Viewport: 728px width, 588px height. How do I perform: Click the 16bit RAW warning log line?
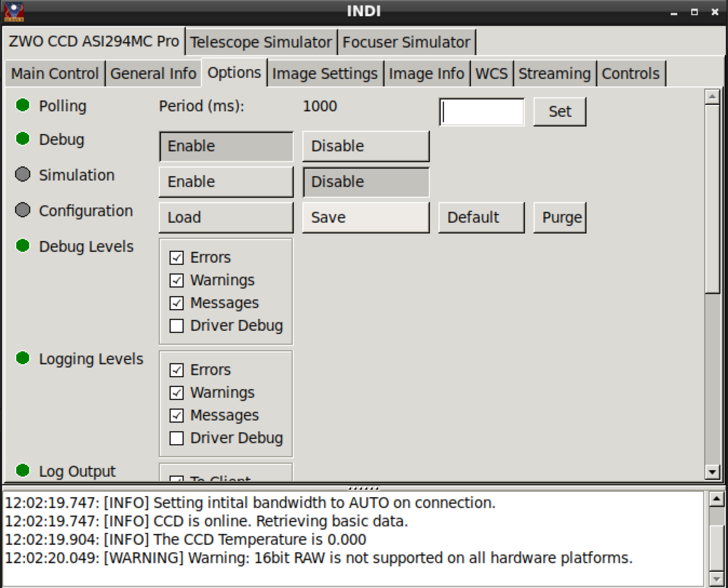(319, 558)
